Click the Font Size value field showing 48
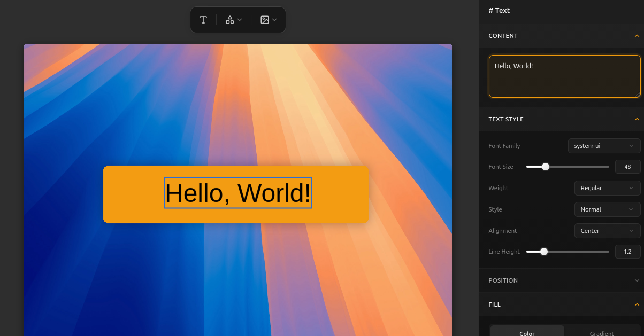 [x=627, y=166]
